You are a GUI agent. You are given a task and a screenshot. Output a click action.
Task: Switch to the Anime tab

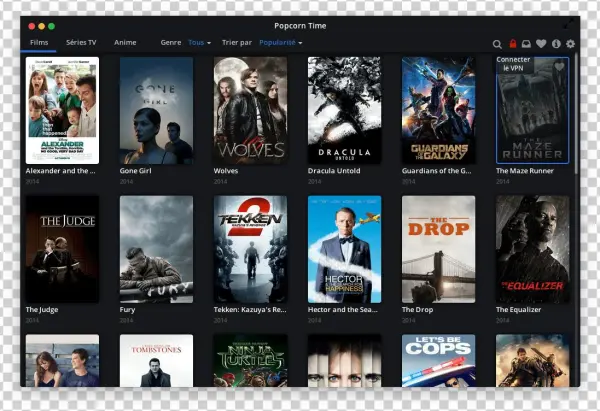(125, 42)
